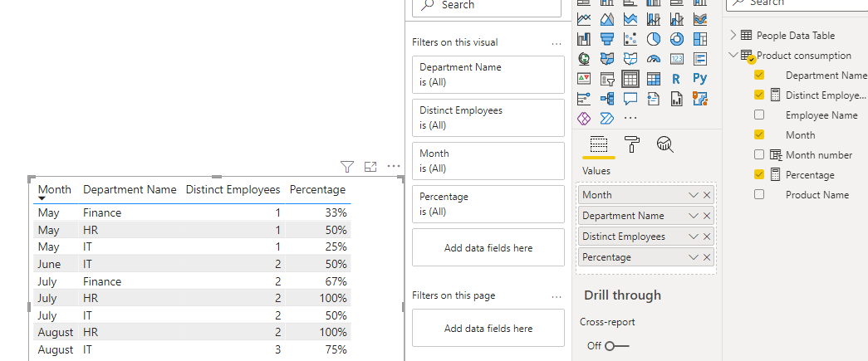Viewport: 868px width, 361px height.
Task: Open the Department Name filter card
Action: [488, 75]
